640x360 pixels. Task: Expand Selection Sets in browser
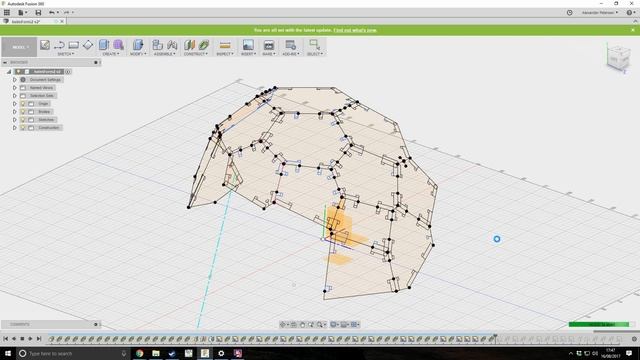15,96
